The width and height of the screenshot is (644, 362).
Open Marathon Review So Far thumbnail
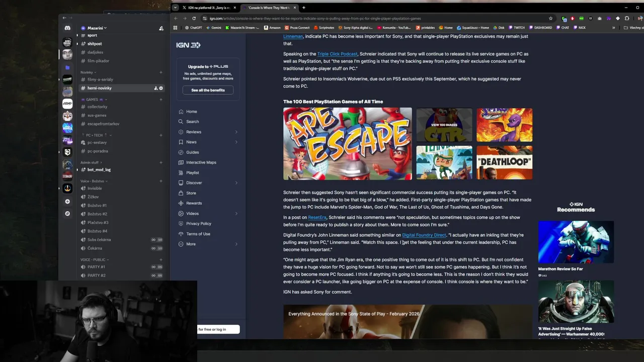(x=576, y=242)
